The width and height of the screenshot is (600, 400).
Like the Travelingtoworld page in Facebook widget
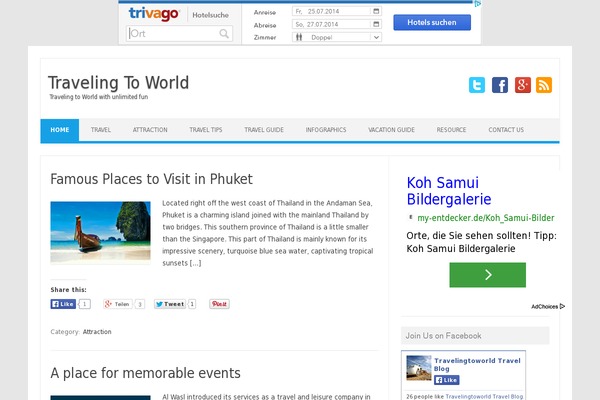click(447, 380)
